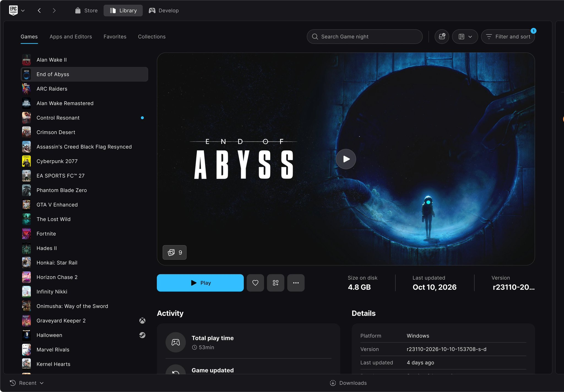564x392 pixels.
Task: Go back with the left arrow
Action: coord(39,10)
